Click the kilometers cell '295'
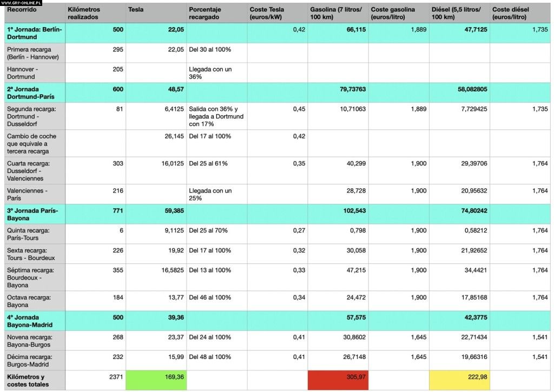Viewport: 554px width, 392px height. pos(117,49)
